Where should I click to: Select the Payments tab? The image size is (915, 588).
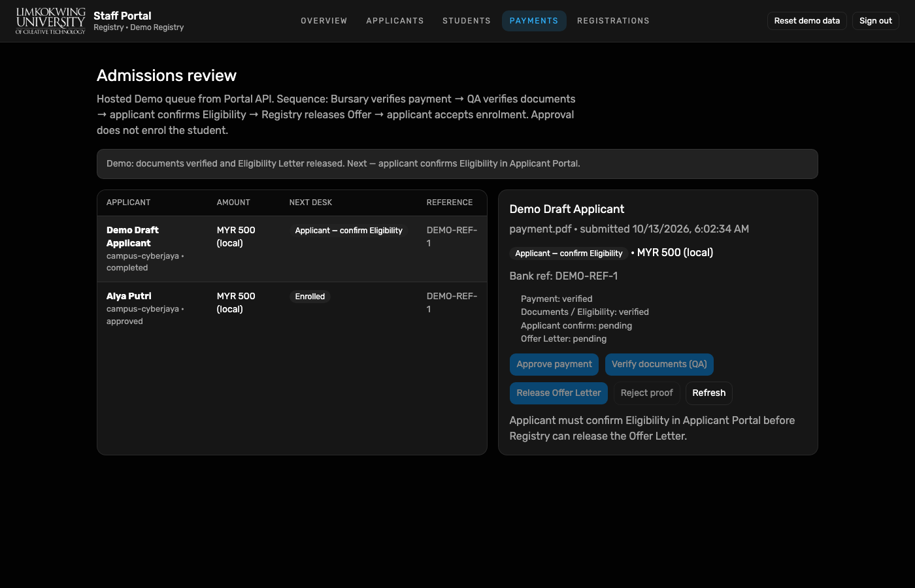(x=534, y=21)
